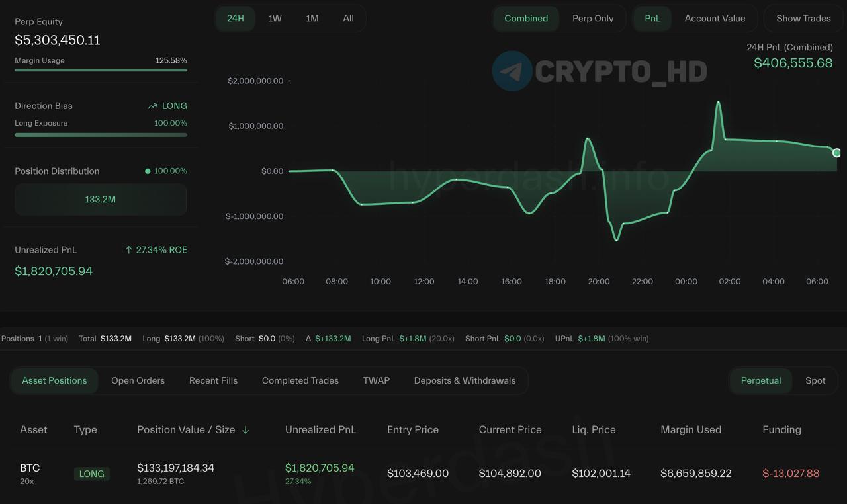The width and height of the screenshot is (847, 504).
Task: Switch chart to 1W range
Action: tap(275, 19)
